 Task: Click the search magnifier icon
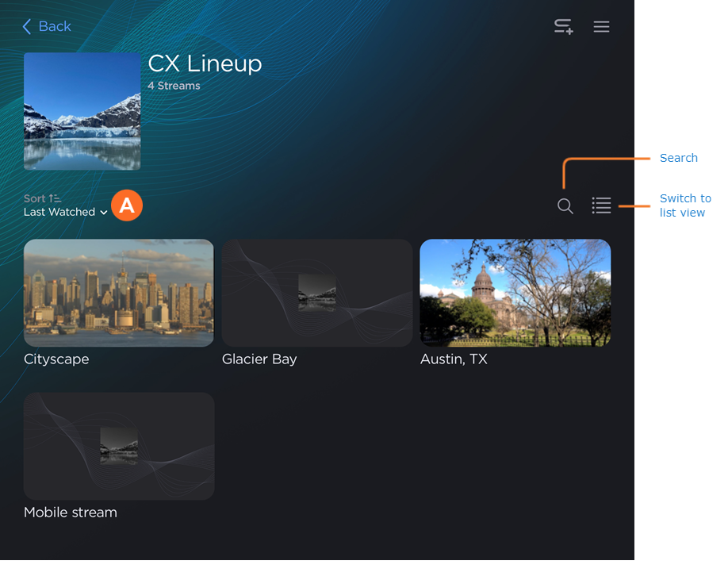[565, 206]
